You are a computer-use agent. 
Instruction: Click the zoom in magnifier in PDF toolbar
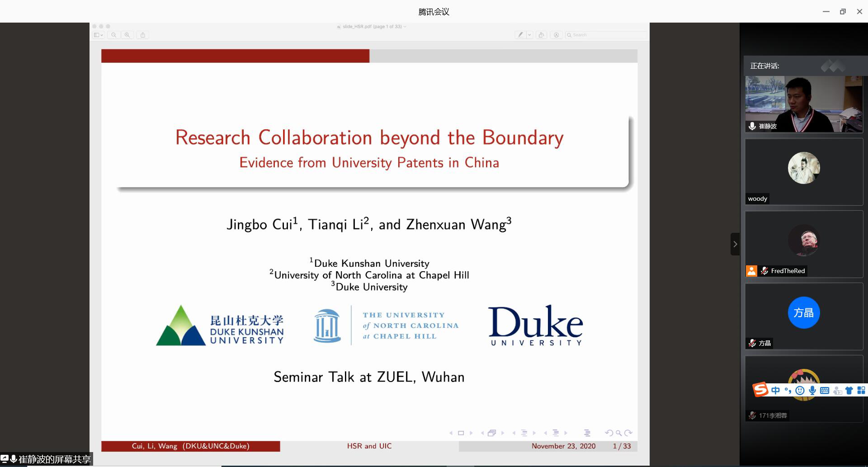(127, 35)
